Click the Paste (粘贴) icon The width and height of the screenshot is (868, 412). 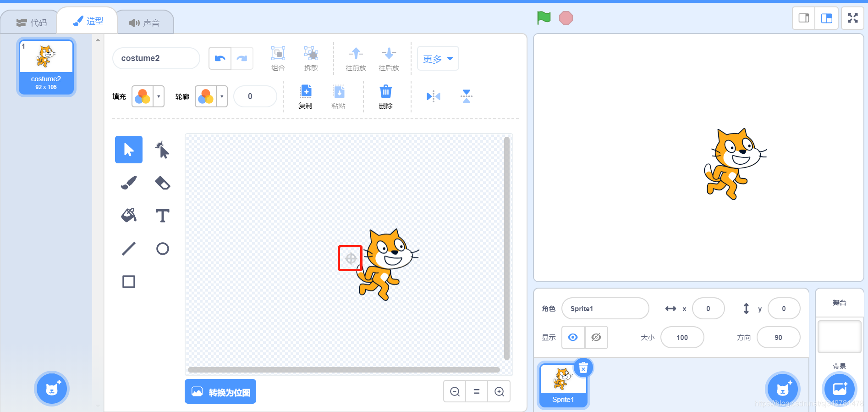(x=339, y=91)
